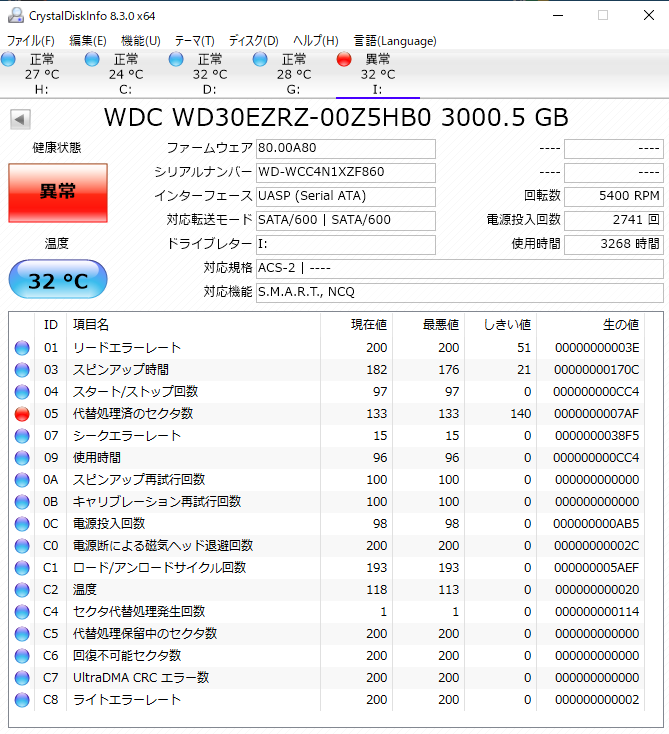Click the 項目名 column header
This screenshot has height=734, width=669.
click(91, 325)
